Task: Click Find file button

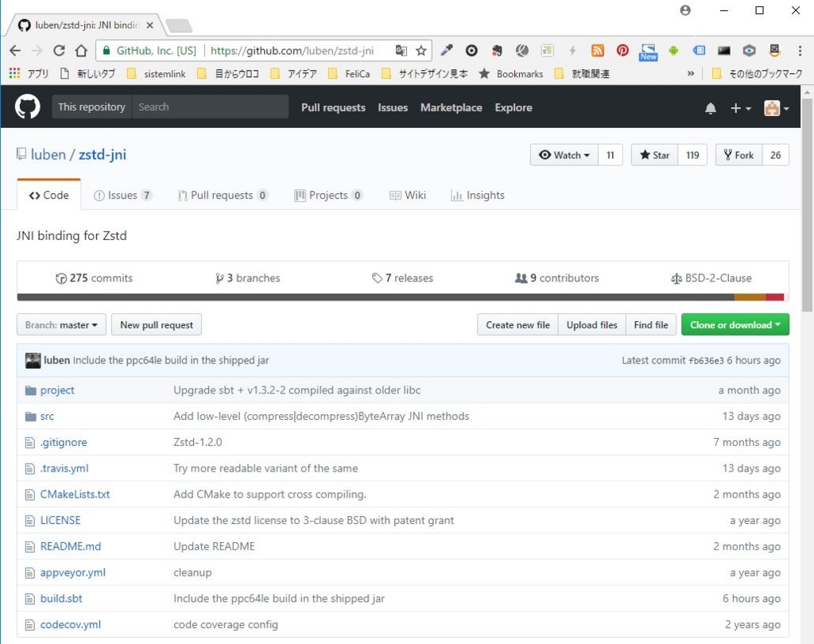Action: pyautogui.click(x=651, y=324)
